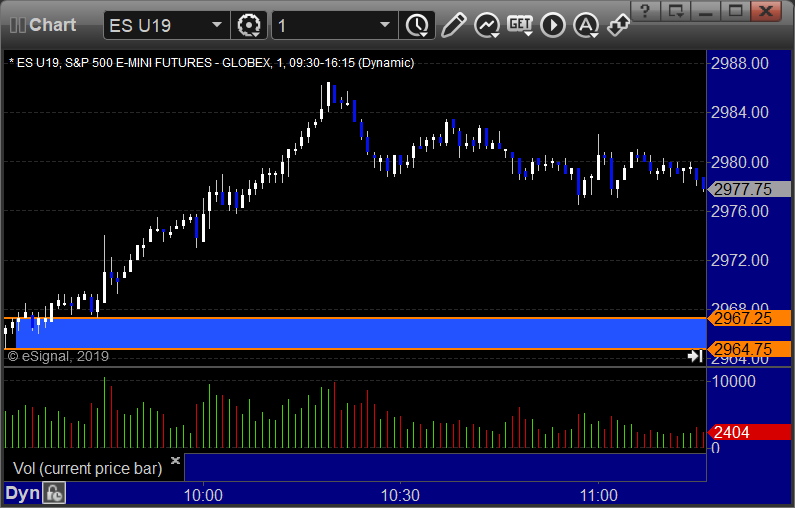Viewport: 795px width, 508px height.
Task: Click the volume value label 2404
Action: pyautogui.click(x=749, y=432)
